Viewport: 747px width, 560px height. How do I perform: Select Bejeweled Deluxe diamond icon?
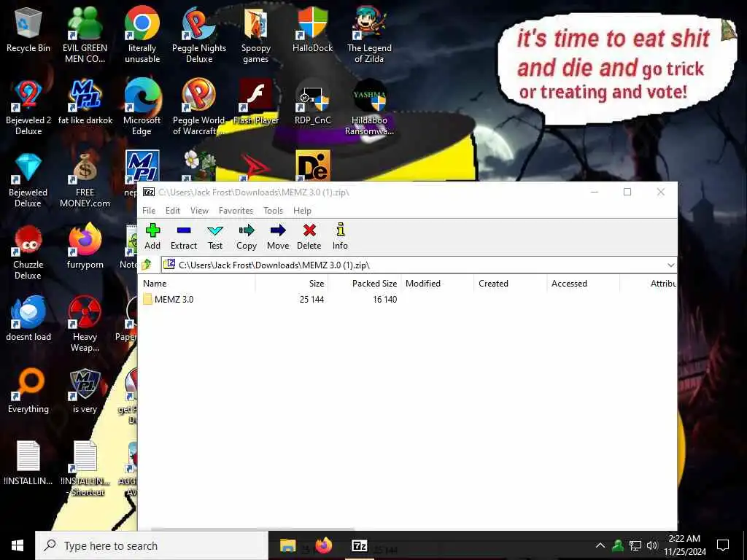[28, 180]
